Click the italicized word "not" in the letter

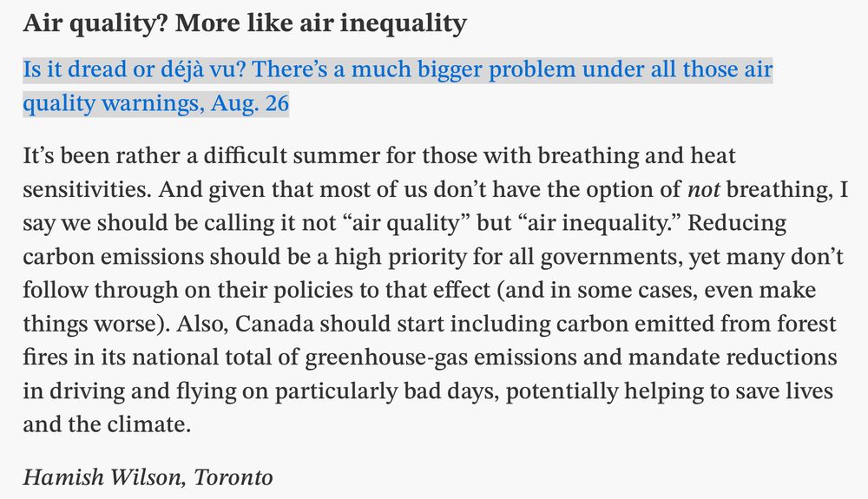point(703,189)
